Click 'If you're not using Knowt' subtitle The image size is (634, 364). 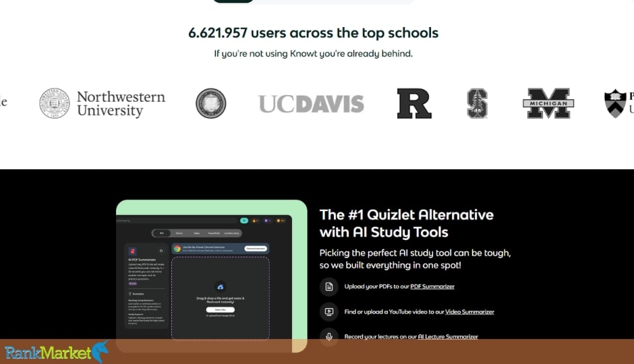pos(314,53)
